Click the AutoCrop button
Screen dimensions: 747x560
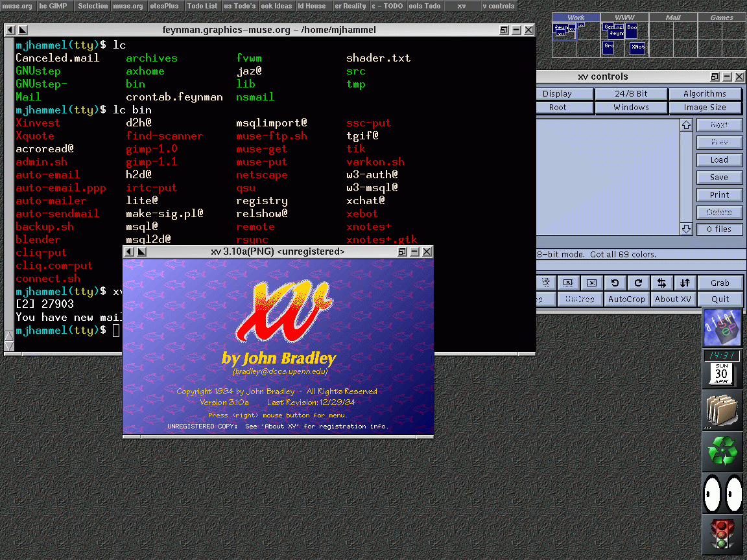click(x=626, y=299)
